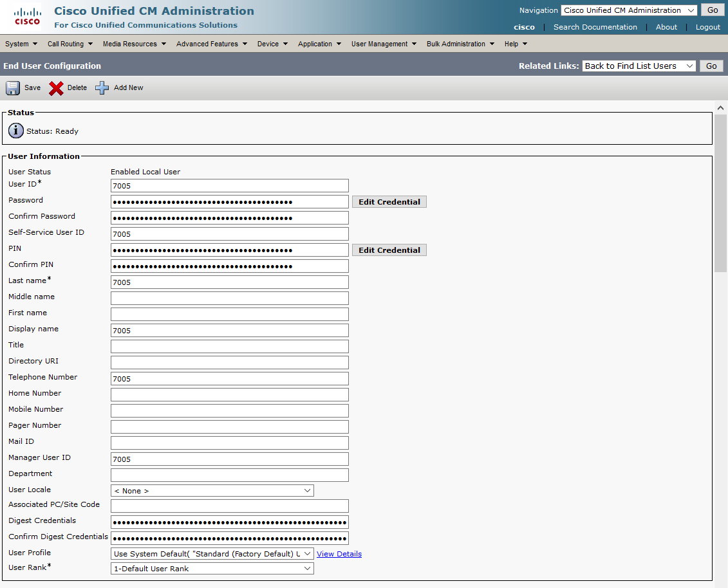Open the User Profile dropdown
This screenshot has width=728, height=588.
tap(212, 554)
